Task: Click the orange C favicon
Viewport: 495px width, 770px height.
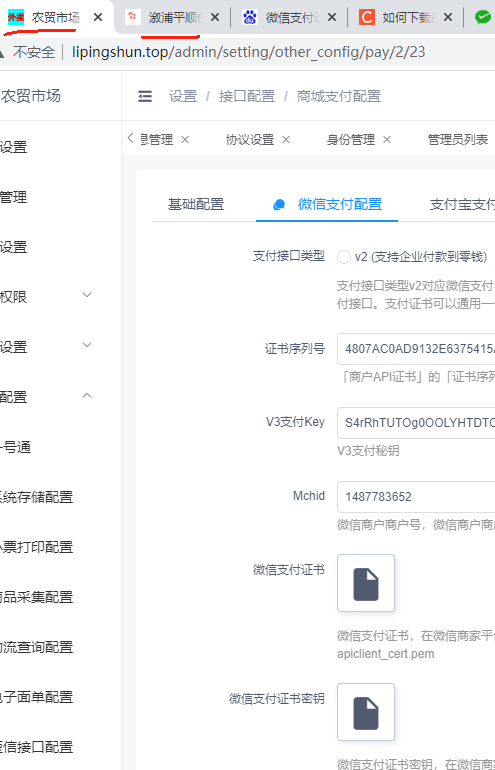Action: tap(366, 18)
